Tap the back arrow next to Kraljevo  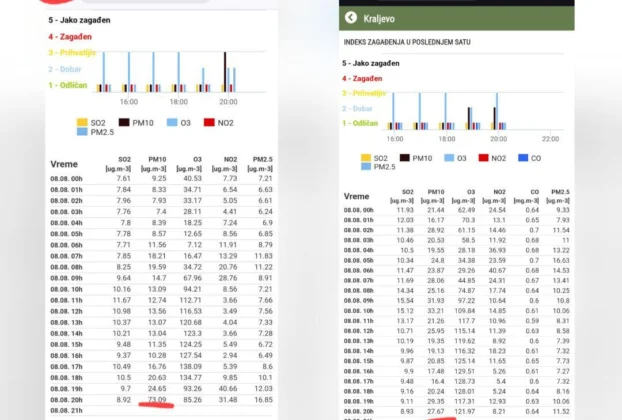coord(350,17)
